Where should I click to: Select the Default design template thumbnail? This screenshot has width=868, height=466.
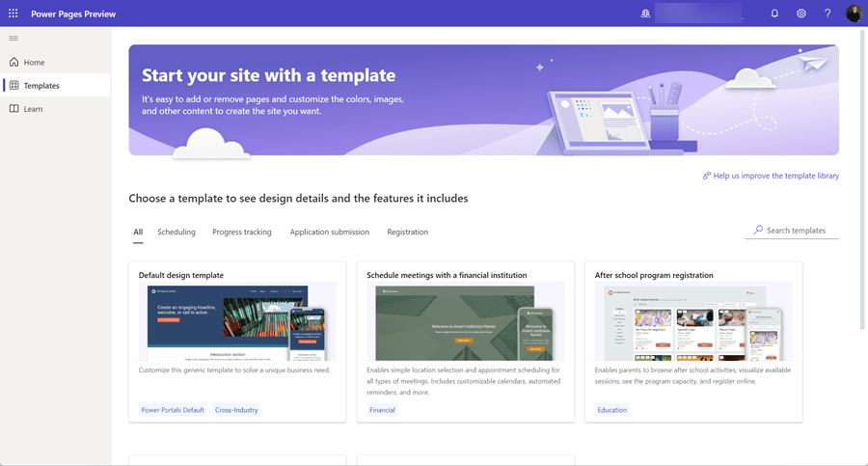(237, 321)
